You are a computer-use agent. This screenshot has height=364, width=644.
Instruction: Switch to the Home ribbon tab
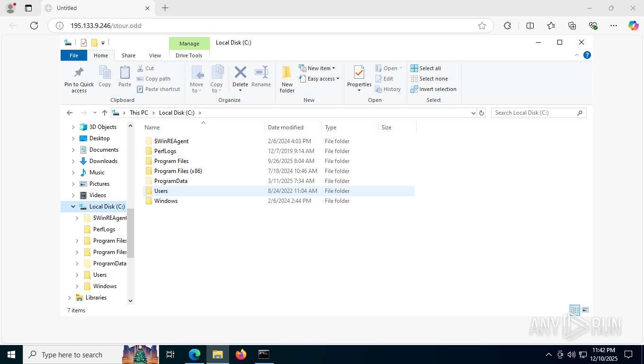click(x=101, y=55)
